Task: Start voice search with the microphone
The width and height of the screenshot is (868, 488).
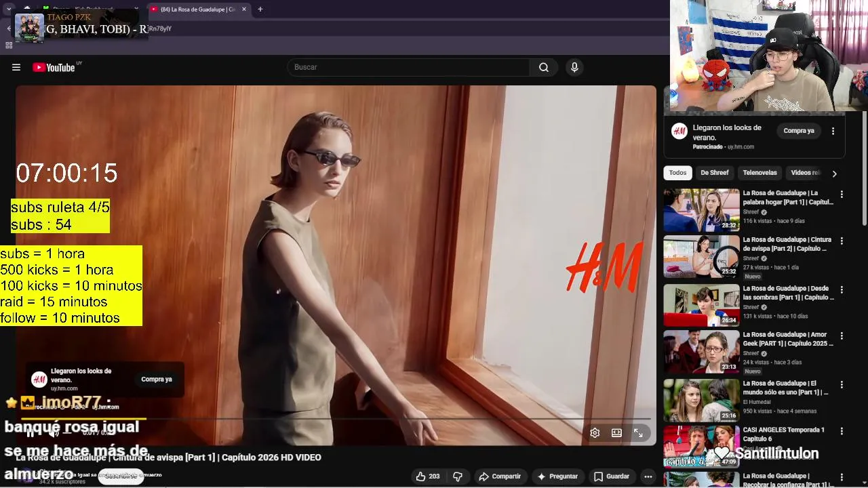Action: click(x=574, y=67)
